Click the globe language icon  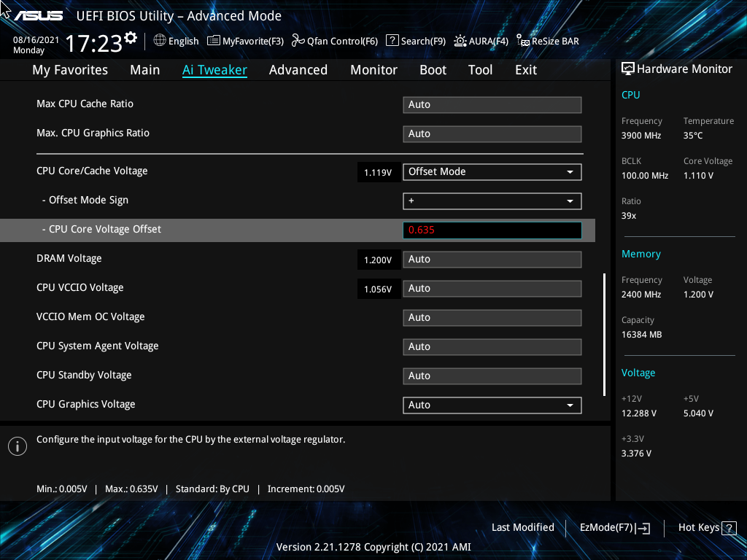click(160, 41)
